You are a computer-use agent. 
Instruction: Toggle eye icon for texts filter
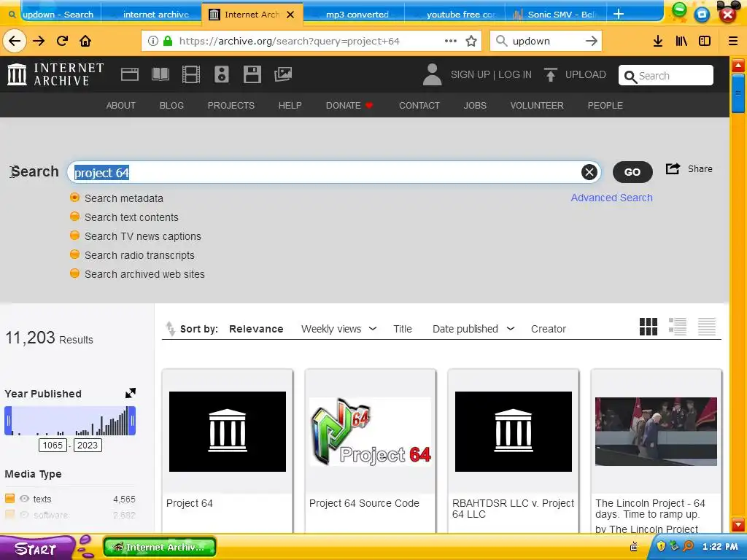coord(24,499)
